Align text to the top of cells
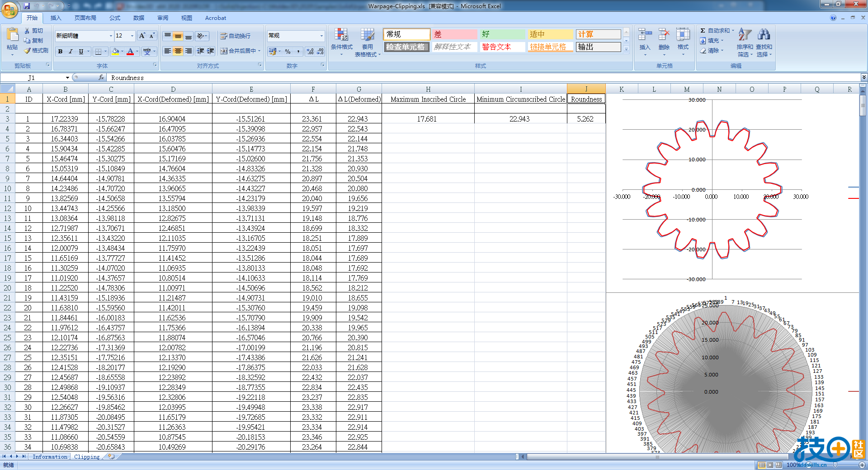The width and height of the screenshot is (868, 470). [x=168, y=36]
